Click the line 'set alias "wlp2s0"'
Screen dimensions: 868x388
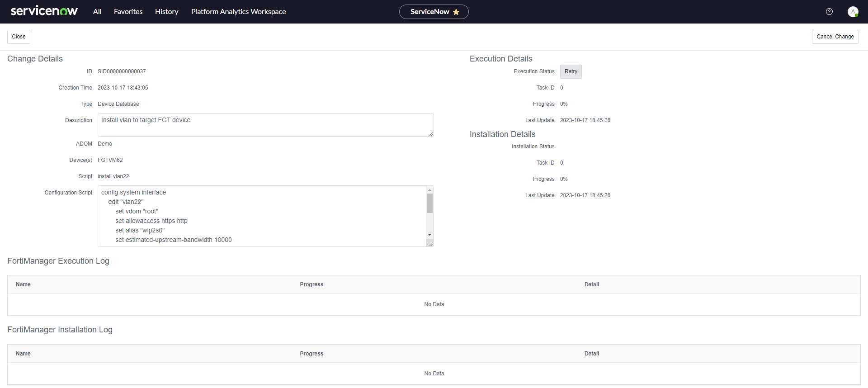click(140, 230)
